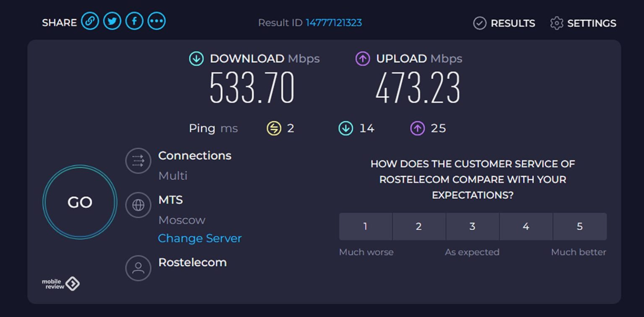Viewport: 644px width, 317px height.
Task: Choose rating 5 much better
Action: [579, 227]
